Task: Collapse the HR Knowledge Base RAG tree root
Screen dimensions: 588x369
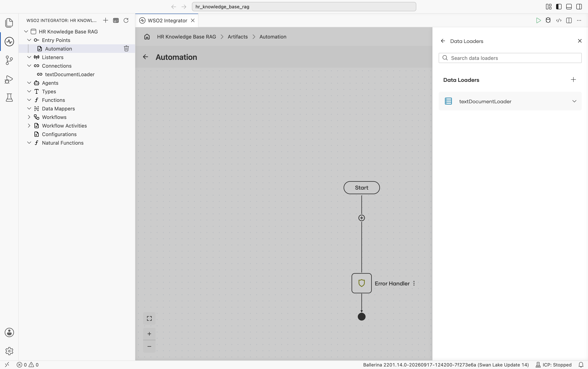Action: (26, 31)
